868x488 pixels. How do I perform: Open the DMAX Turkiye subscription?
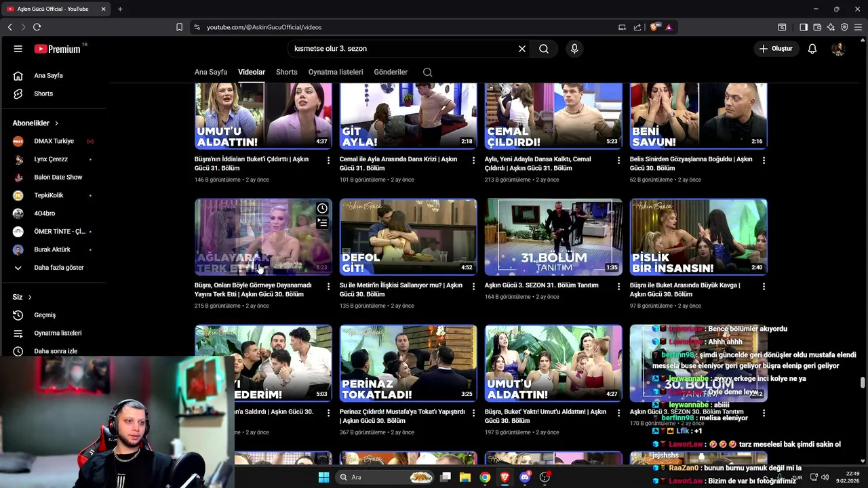coord(54,141)
